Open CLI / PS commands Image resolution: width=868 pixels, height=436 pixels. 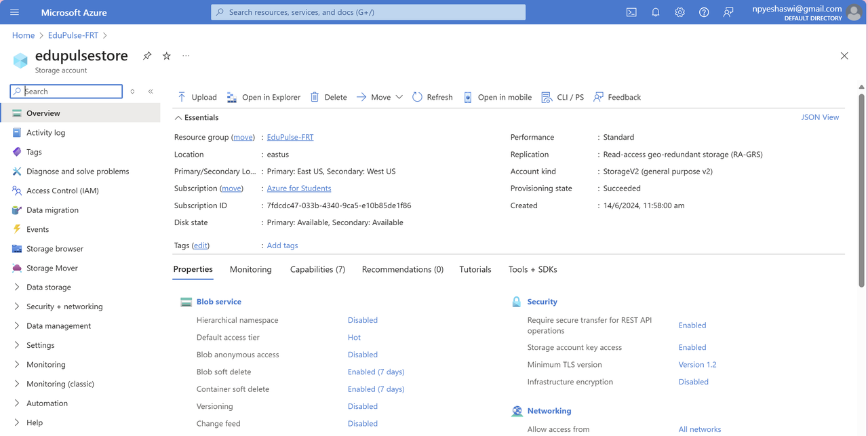pyautogui.click(x=562, y=97)
